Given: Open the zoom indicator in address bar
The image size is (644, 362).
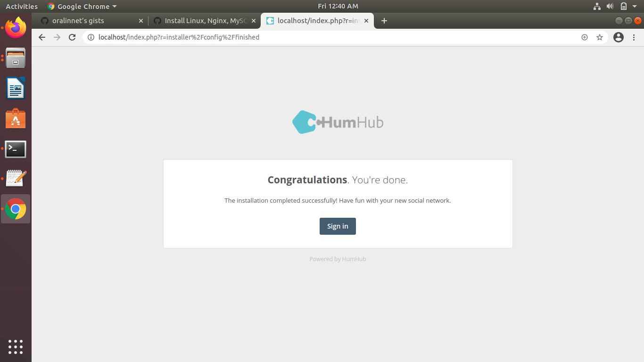Looking at the screenshot, I should [585, 37].
